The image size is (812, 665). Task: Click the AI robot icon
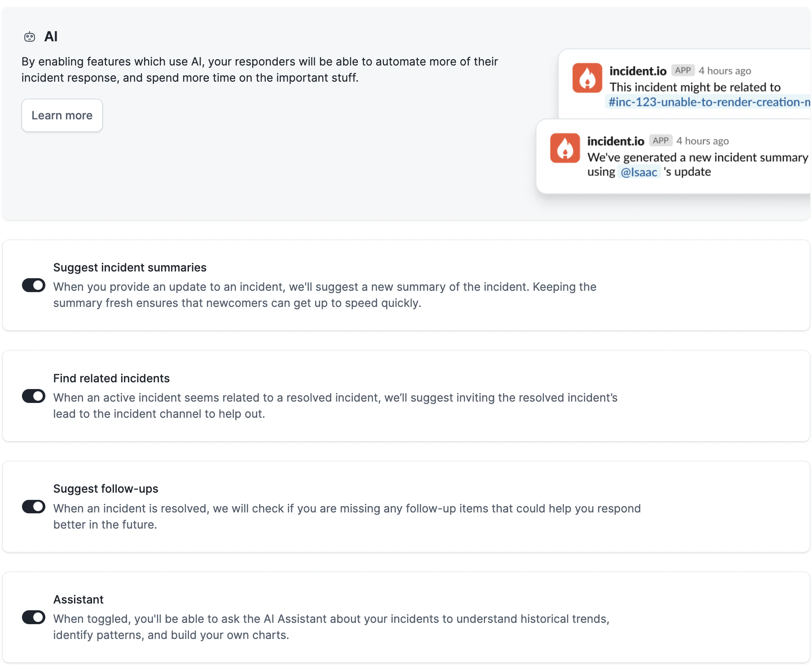pos(30,37)
